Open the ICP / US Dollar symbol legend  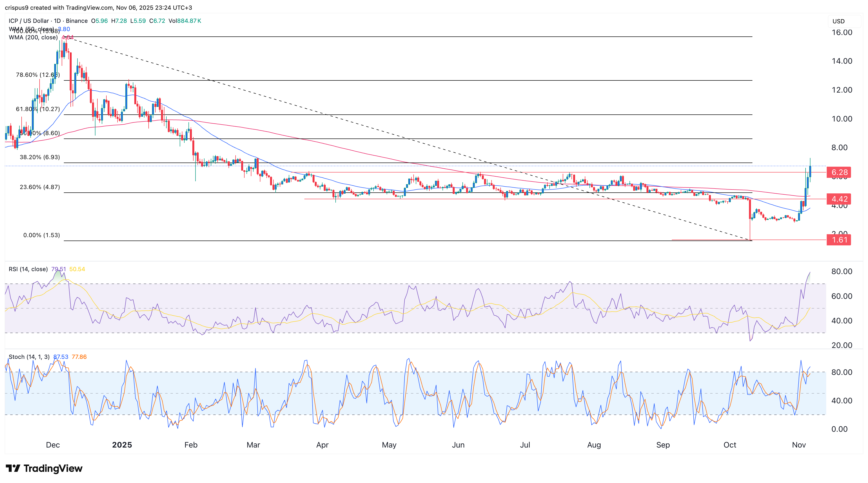point(29,21)
